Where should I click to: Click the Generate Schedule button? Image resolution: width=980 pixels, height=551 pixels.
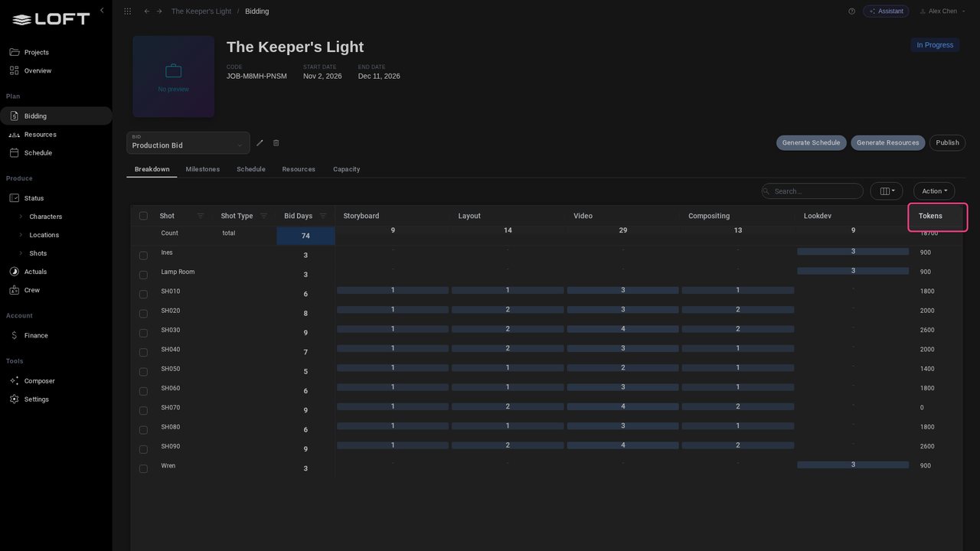click(x=811, y=143)
